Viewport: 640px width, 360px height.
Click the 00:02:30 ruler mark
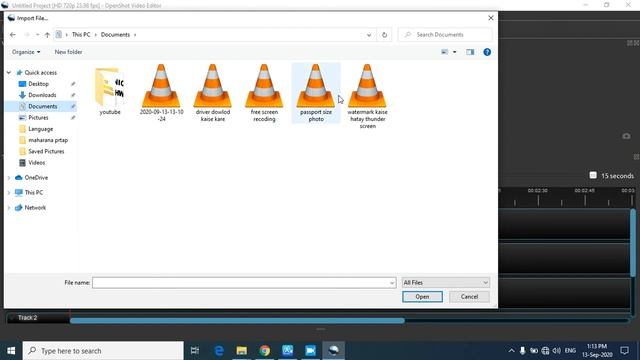pyautogui.click(x=538, y=191)
